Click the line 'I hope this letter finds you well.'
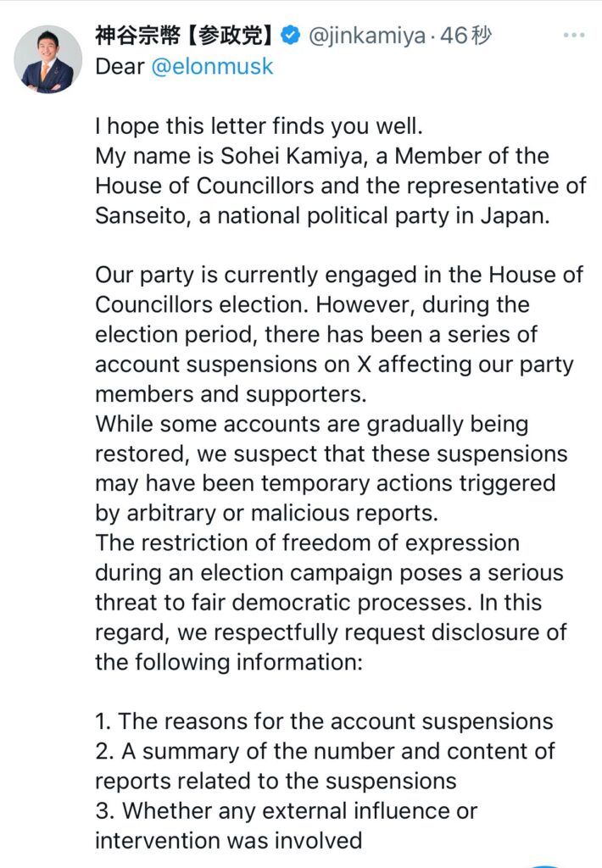Screen dimensions: 602x868 point(259,126)
